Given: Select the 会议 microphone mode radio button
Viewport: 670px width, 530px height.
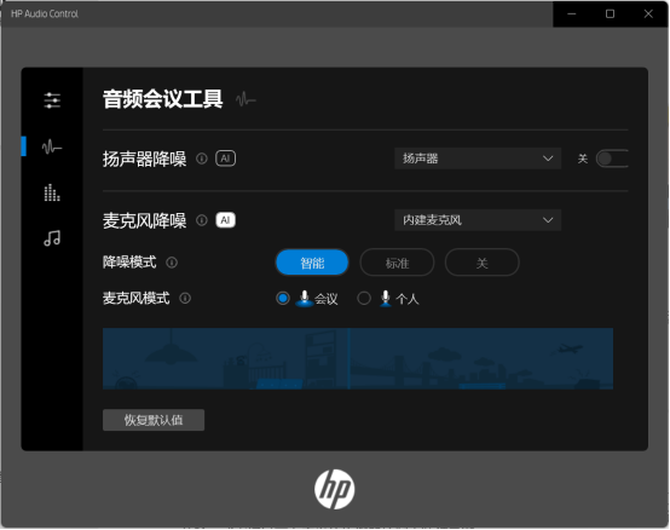Looking at the screenshot, I should [283, 298].
